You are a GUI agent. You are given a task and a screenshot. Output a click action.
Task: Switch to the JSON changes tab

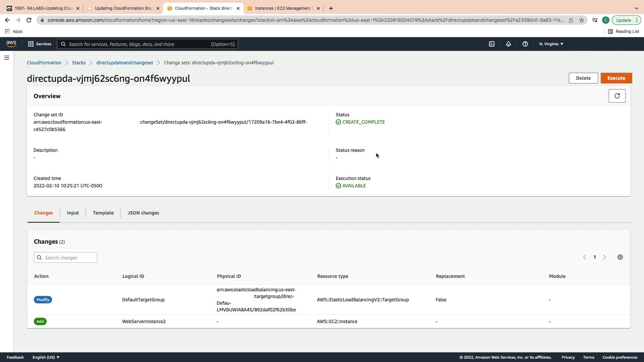[x=143, y=213]
